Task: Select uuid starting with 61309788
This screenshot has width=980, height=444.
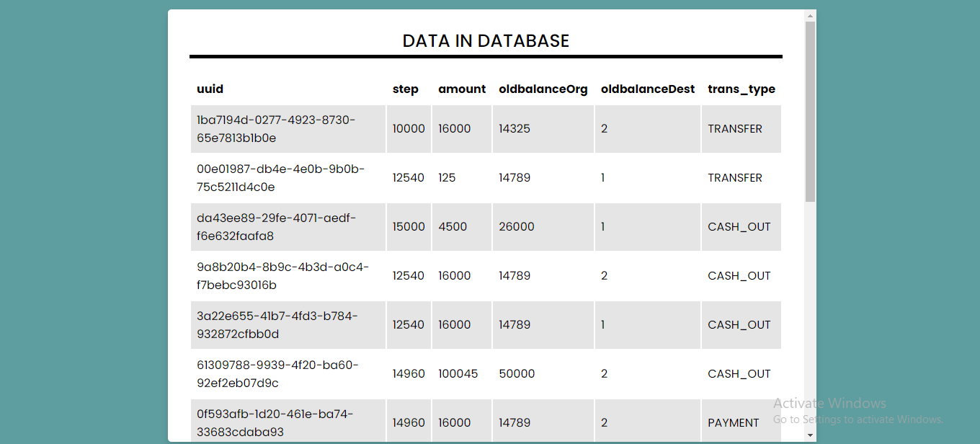Action: pyautogui.click(x=278, y=374)
